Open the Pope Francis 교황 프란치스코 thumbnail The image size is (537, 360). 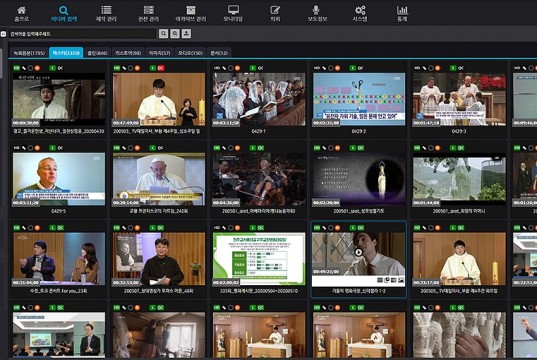(159, 179)
